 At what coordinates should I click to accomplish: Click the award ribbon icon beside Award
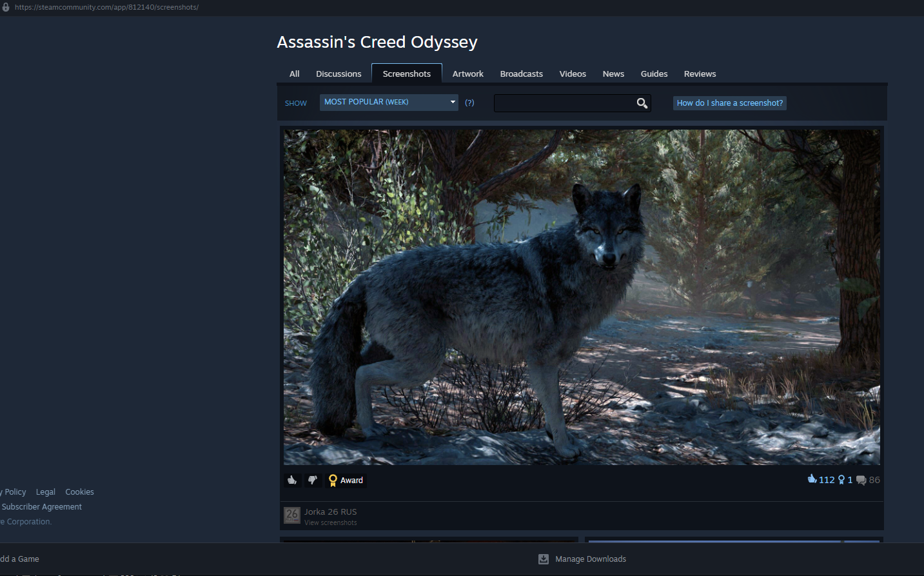pyautogui.click(x=333, y=481)
